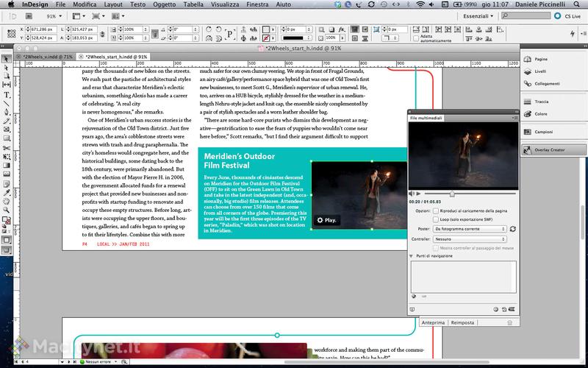Tick the Adatta automaticamente checkbox
The image size is (588, 368).
point(415,37)
